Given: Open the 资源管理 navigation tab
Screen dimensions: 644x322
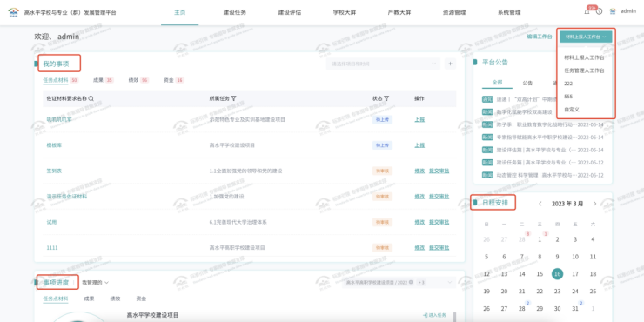Looking at the screenshot, I should (454, 12).
